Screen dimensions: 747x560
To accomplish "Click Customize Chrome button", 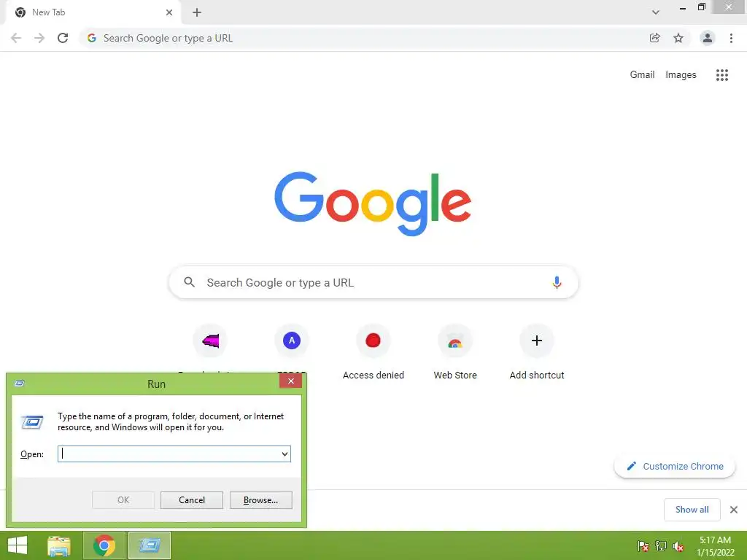I will (x=675, y=466).
